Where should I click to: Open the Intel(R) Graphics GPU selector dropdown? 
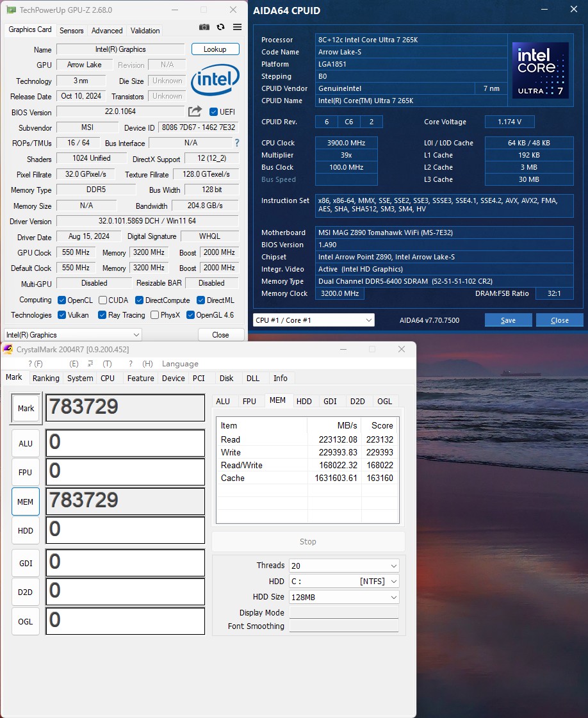pos(73,335)
